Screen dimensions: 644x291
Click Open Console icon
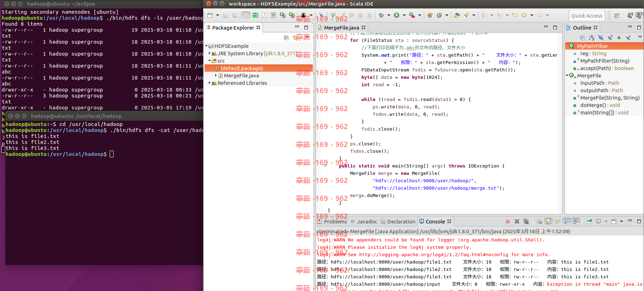tap(614, 221)
